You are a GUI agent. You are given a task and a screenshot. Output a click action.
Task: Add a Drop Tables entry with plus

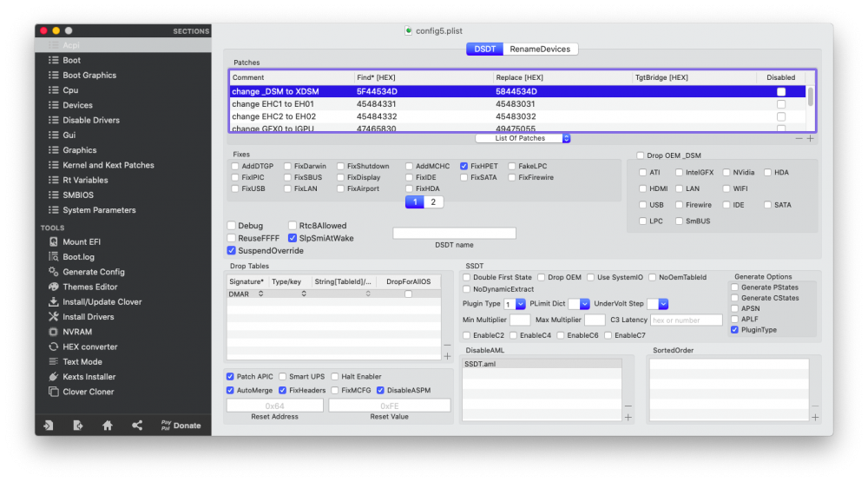[447, 356]
